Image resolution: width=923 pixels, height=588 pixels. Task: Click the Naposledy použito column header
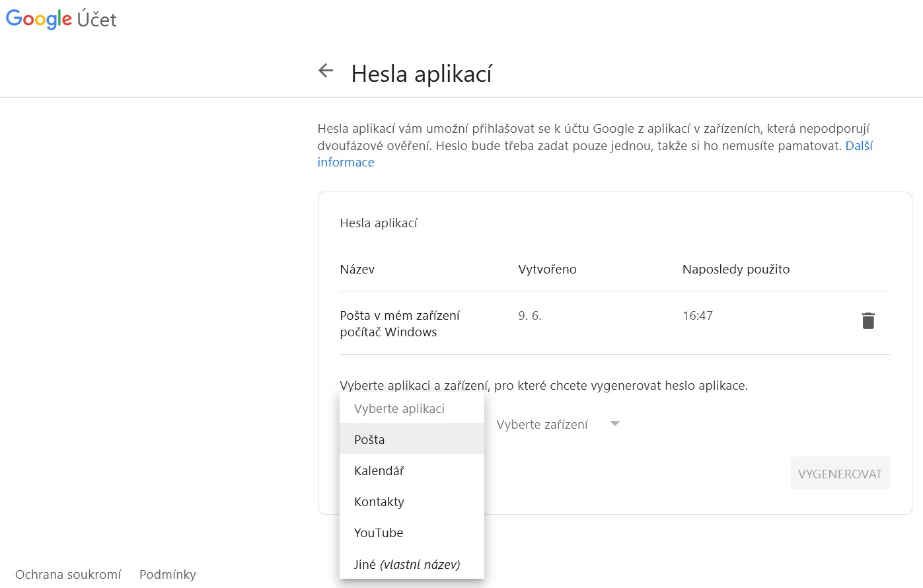click(736, 269)
